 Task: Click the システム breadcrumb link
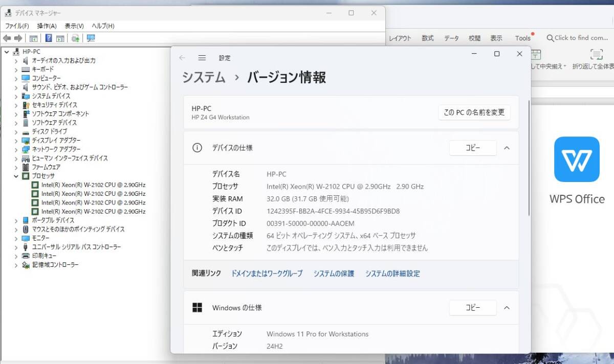tap(204, 77)
